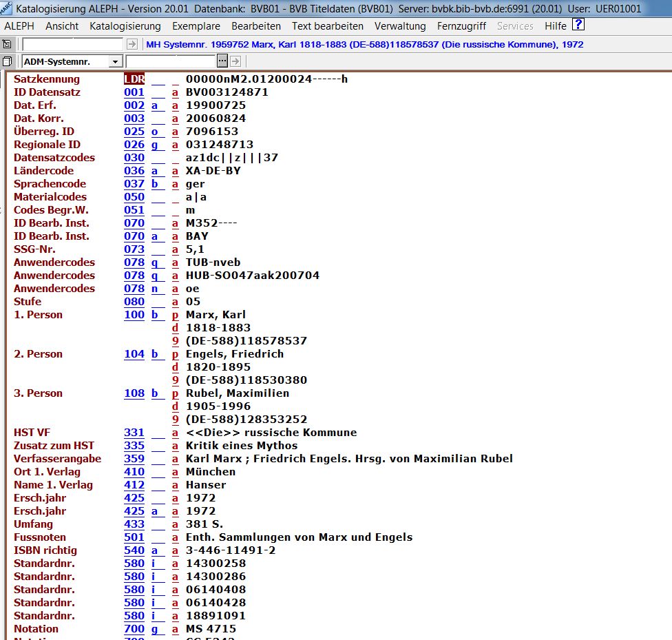Click the MARC application icon in the title bar
The height and width of the screenshot is (640, 672).
coord(7,9)
